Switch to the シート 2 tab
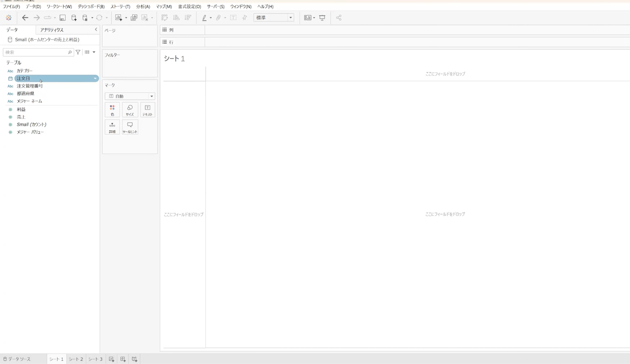 (x=76, y=359)
